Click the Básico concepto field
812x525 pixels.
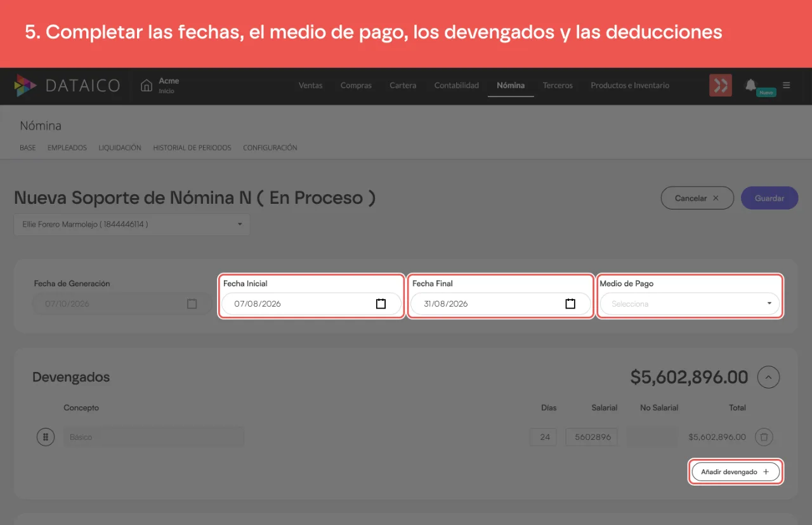(154, 437)
